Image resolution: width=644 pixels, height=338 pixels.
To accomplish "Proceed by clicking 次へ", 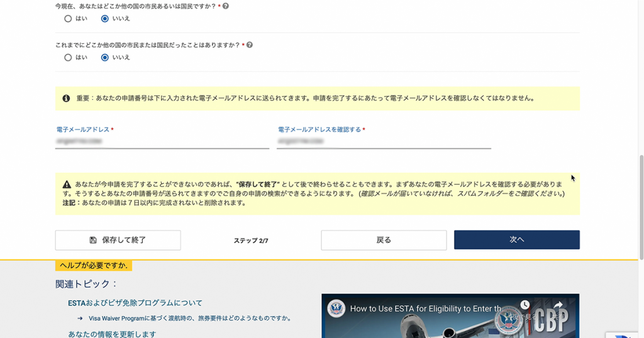I will pos(516,240).
